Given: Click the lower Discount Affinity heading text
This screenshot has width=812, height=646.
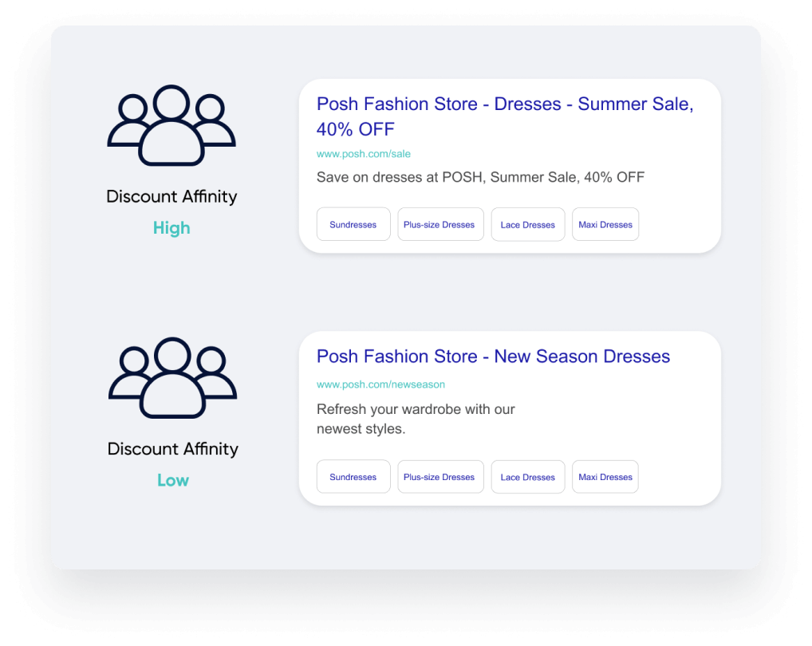Looking at the screenshot, I should 172,449.
